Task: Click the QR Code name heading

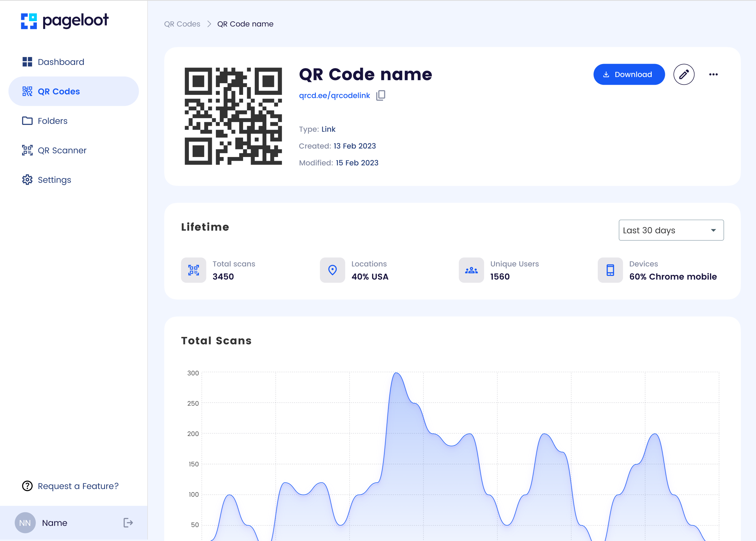Action: click(365, 74)
